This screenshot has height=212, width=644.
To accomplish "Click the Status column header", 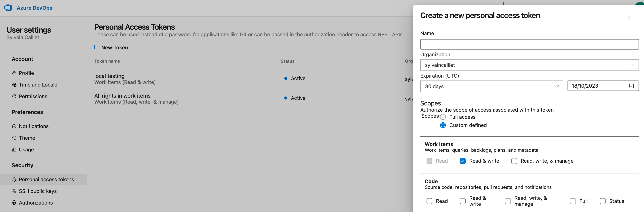I will click(288, 61).
